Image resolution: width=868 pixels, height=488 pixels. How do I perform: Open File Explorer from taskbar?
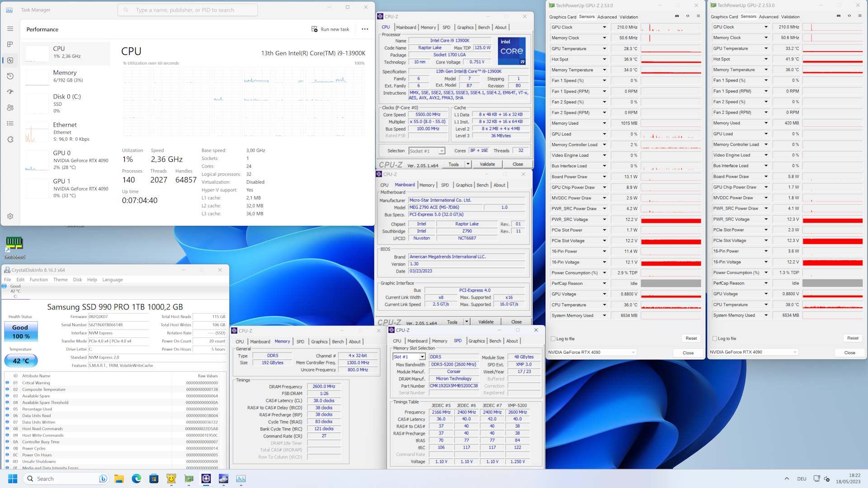(119, 479)
